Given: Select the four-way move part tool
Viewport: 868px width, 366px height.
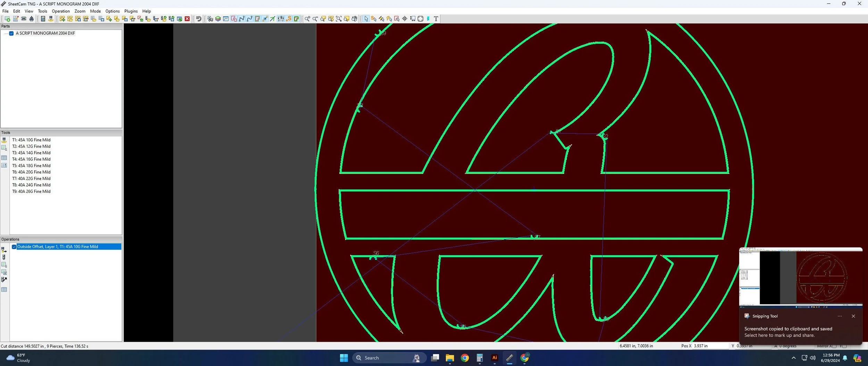Looking at the screenshot, I should (x=404, y=19).
